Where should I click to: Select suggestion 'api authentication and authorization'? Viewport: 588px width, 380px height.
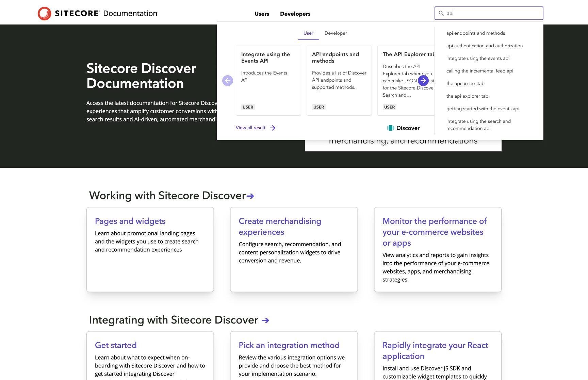click(x=485, y=46)
